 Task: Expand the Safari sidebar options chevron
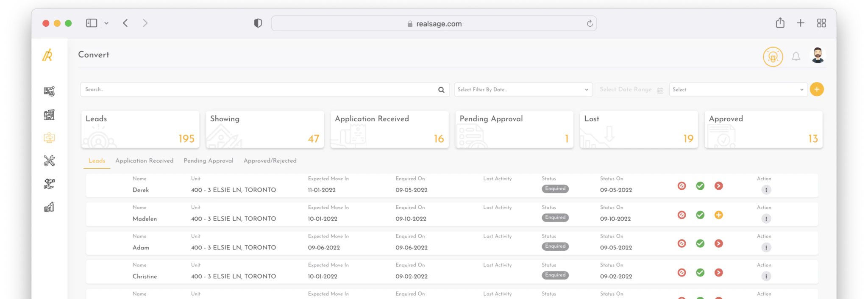click(106, 23)
